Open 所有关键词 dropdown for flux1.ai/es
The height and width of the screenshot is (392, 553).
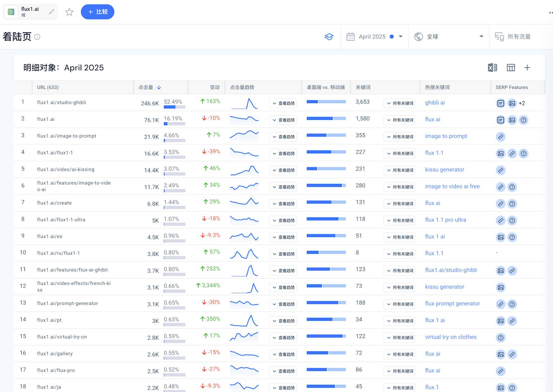(399, 237)
